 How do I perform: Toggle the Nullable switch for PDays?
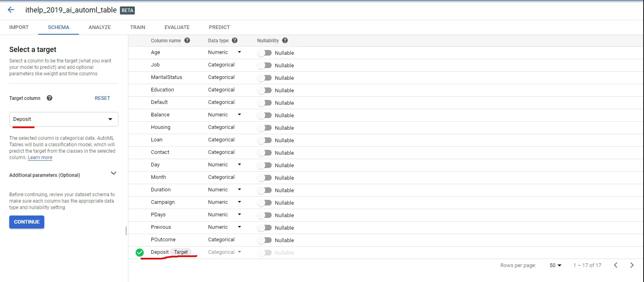click(264, 215)
